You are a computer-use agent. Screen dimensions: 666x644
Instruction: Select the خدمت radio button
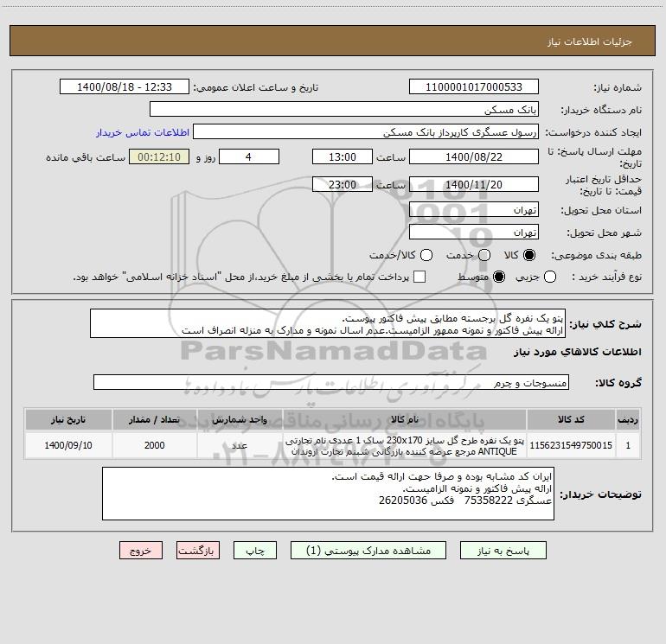[484, 255]
